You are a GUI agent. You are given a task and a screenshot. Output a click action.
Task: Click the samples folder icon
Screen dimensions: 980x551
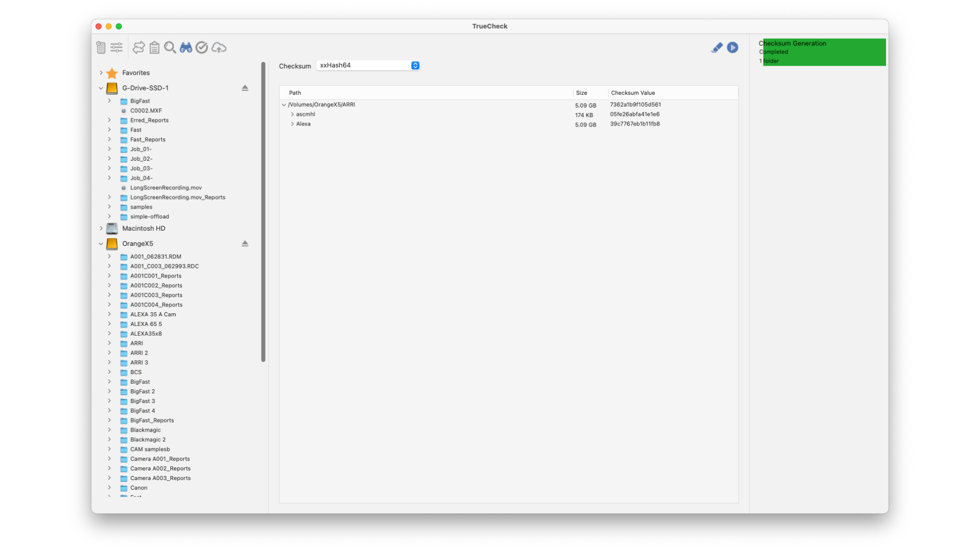coord(124,207)
